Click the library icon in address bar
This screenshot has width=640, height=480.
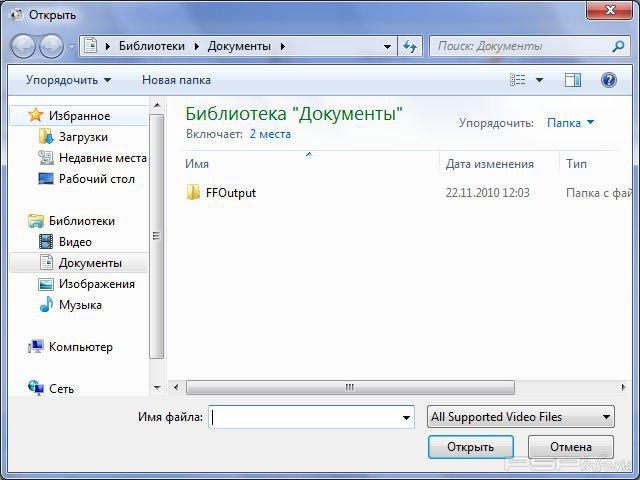point(90,46)
